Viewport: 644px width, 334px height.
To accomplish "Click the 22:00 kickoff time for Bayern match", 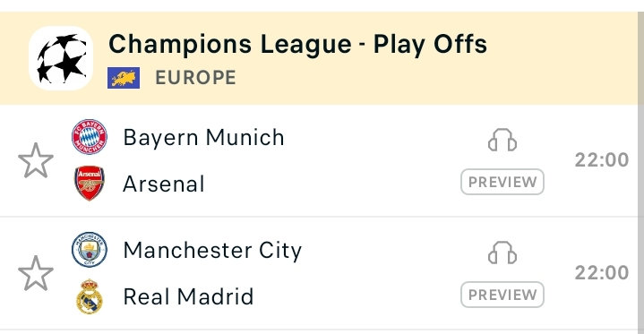I will tap(602, 159).
